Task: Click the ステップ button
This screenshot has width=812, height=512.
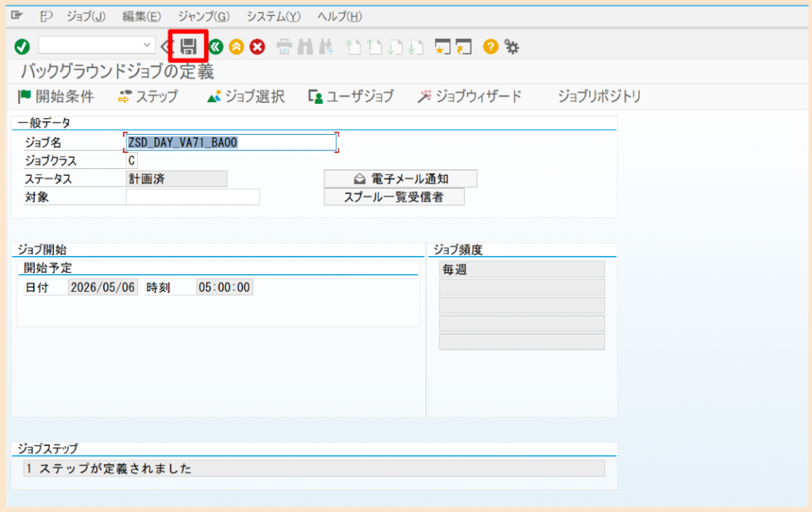Action: (148, 96)
